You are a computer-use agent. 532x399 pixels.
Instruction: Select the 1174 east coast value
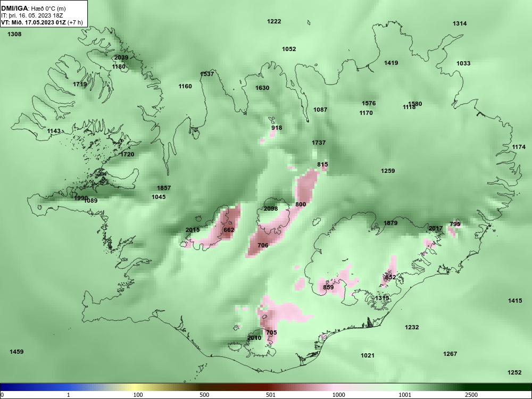click(x=518, y=147)
